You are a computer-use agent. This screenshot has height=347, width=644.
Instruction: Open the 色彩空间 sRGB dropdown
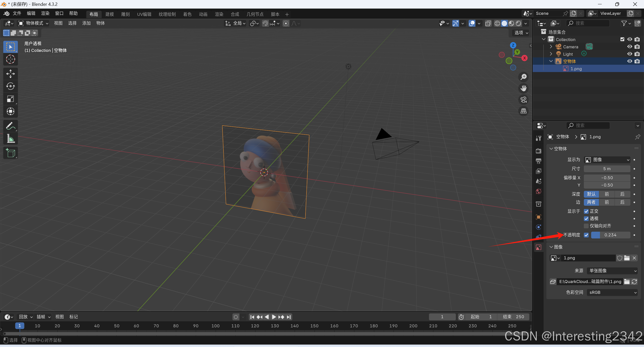[612, 292]
